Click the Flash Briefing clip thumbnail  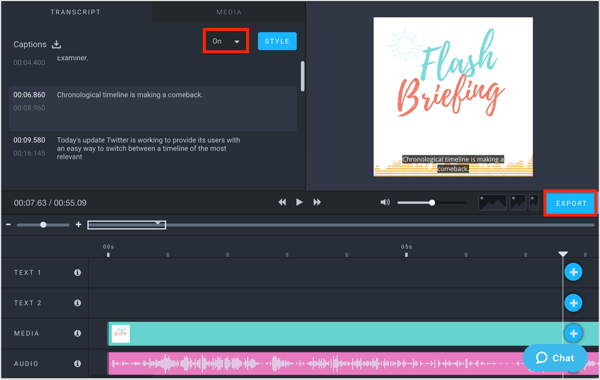(121, 334)
